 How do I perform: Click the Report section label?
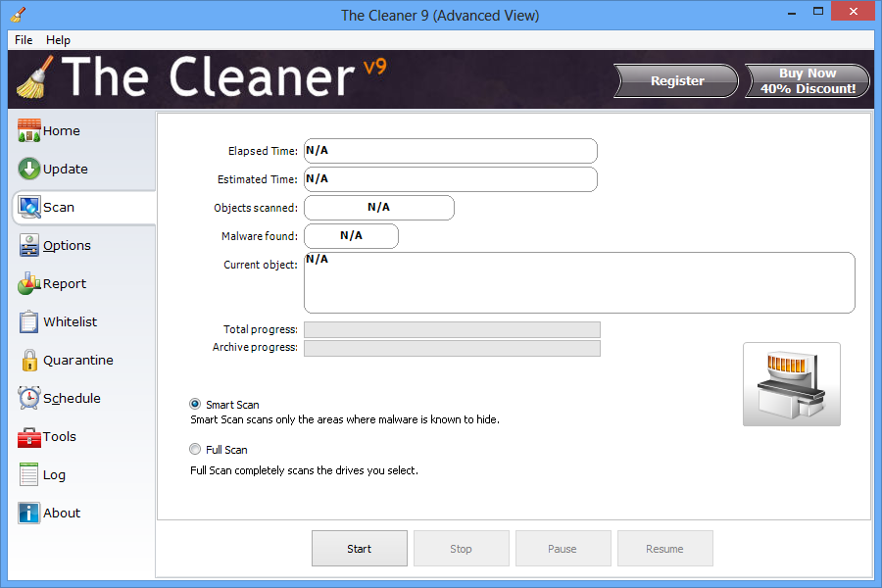click(x=65, y=283)
